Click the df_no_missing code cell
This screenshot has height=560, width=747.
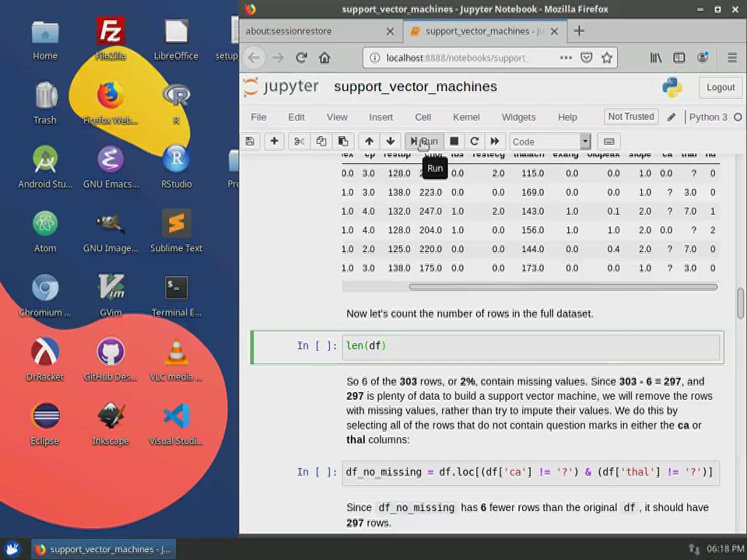531,472
